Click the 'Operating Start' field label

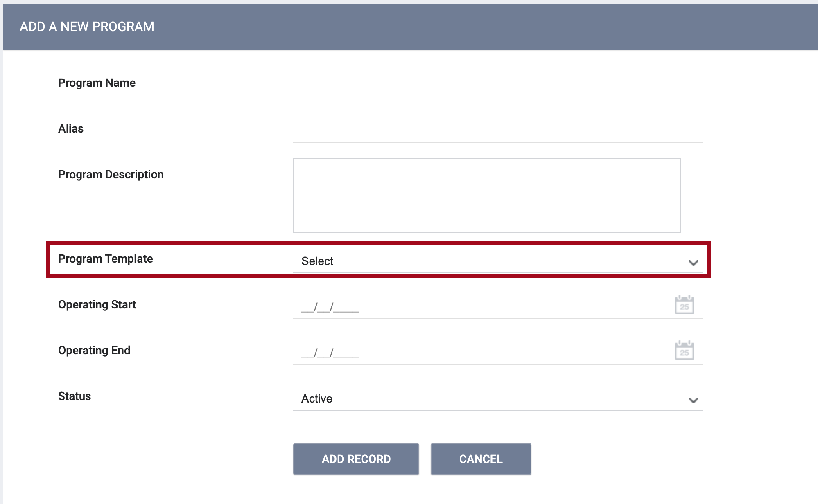[97, 305]
